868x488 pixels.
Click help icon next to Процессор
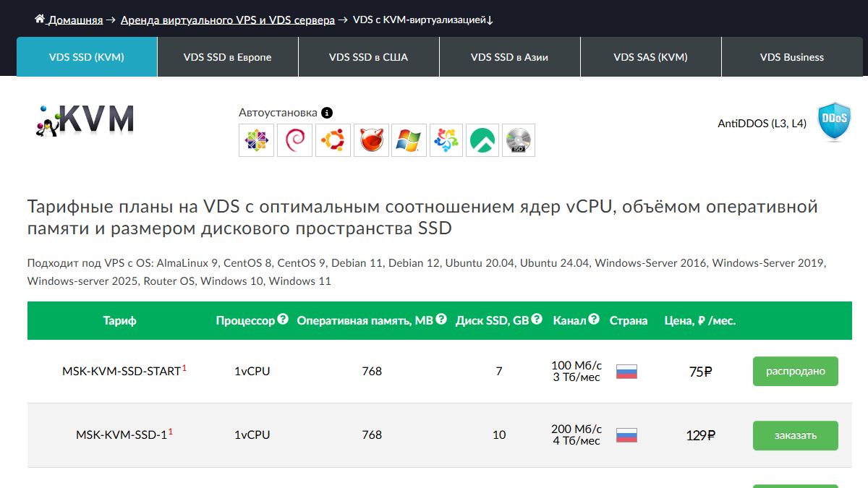pos(283,319)
